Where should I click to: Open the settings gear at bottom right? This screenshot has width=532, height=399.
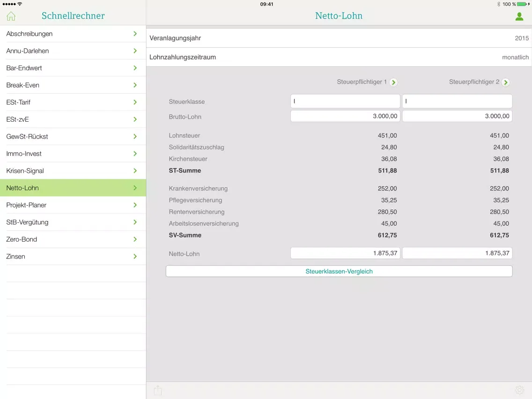519,390
